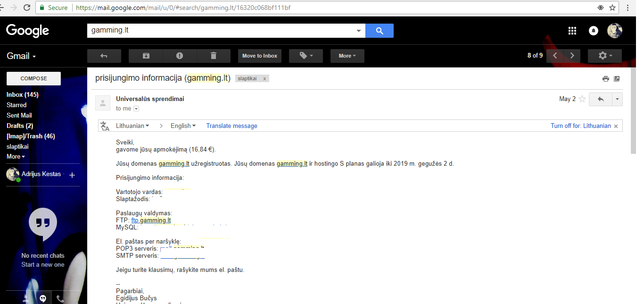Open the slaptikai label in the sidebar
This screenshot has width=644, height=304.
[17, 146]
